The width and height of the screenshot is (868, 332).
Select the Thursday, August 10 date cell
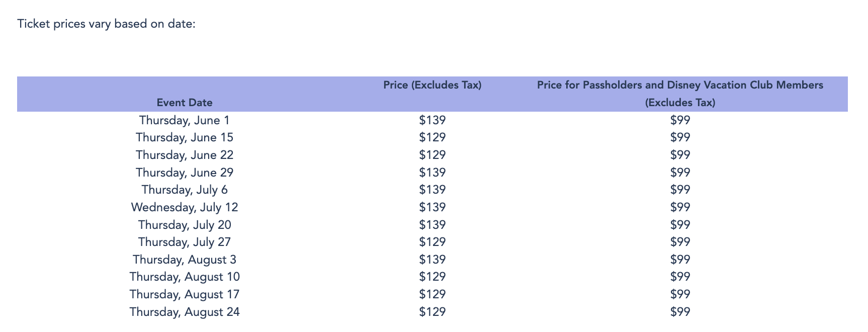[x=184, y=277]
